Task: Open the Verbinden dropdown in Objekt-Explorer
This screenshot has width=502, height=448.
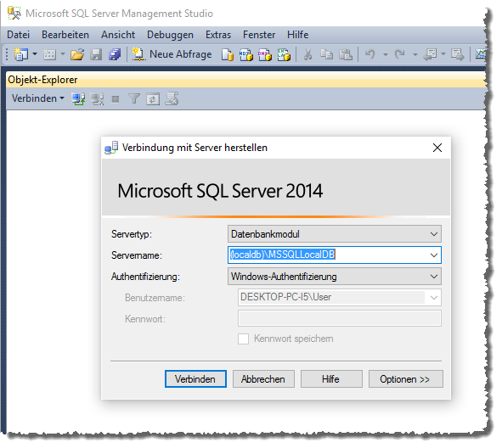Action: [x=37, y=98]
